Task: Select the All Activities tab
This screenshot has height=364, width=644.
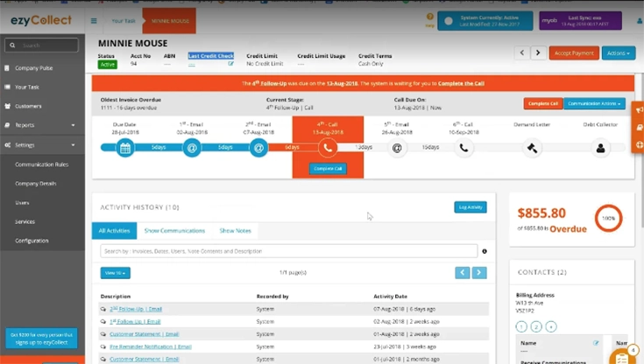Action: 114,231
